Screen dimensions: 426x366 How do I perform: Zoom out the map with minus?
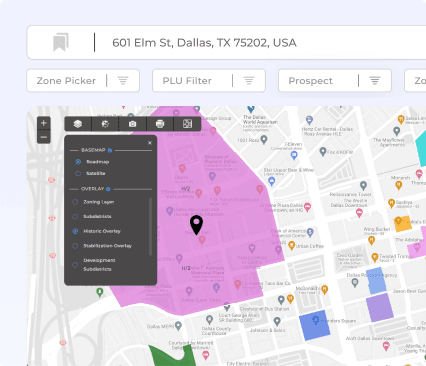click(x=44, y=137)
